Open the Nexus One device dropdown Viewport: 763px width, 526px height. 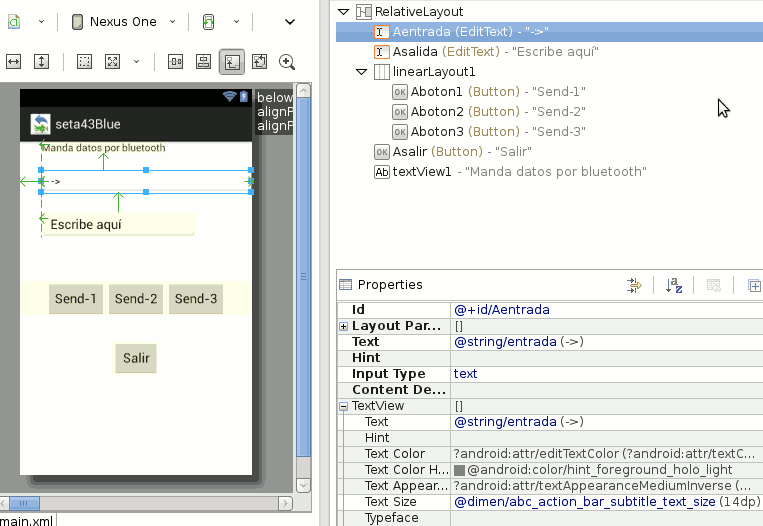click(125, 21)
